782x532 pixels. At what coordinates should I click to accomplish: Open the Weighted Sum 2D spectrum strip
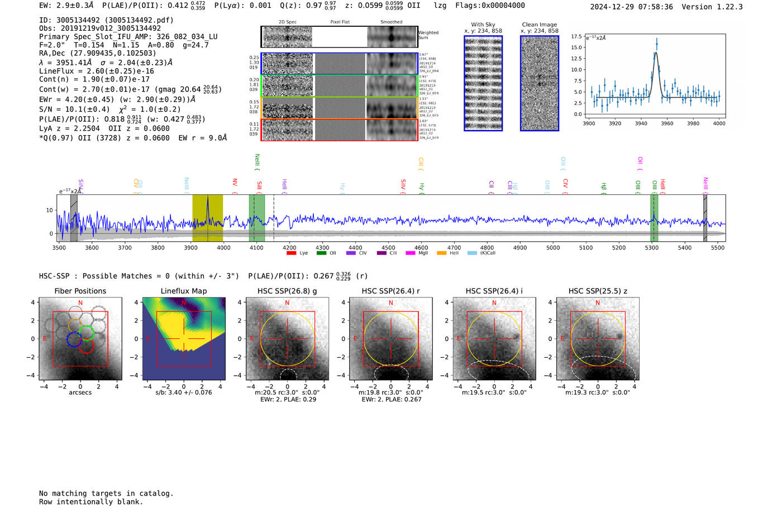click(x=339, y=37)
